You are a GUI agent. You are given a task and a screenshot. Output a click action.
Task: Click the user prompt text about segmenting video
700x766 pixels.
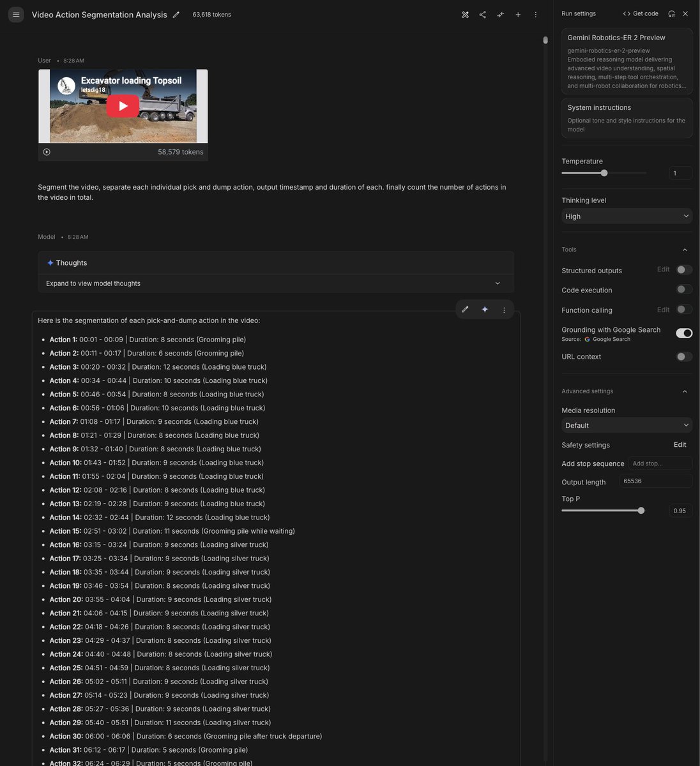tap(272, 192)
